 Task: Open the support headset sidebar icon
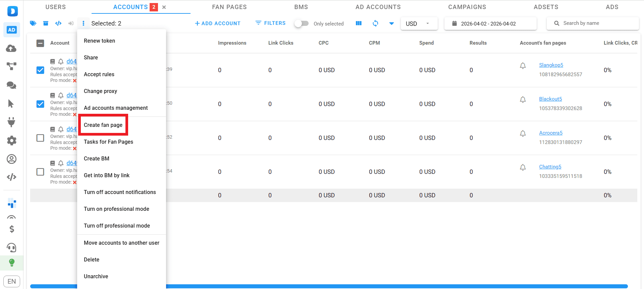click(11, 248)
